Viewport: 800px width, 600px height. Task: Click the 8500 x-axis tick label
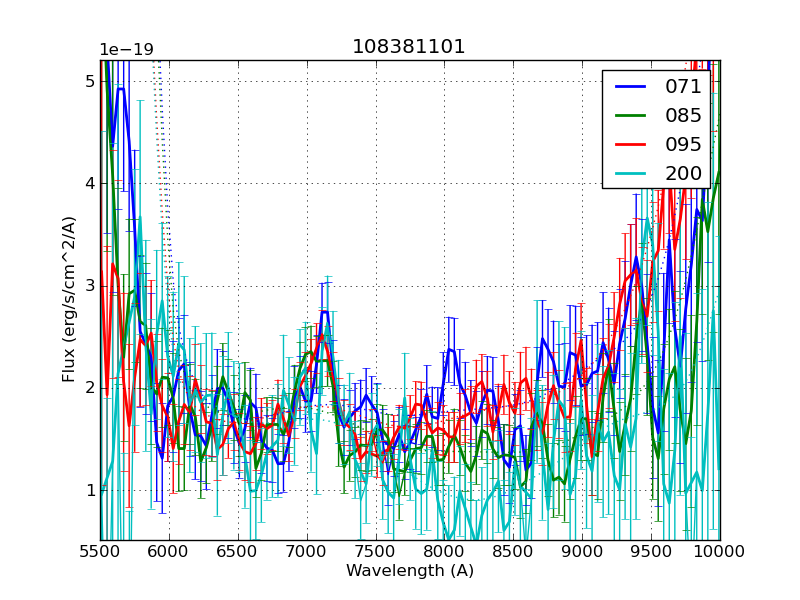[513, 552]
